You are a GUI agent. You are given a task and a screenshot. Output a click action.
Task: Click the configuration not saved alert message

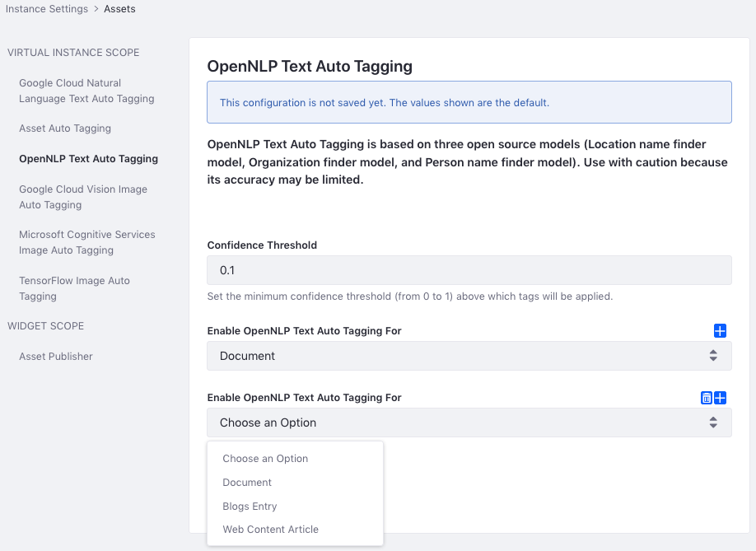(469, 102)
